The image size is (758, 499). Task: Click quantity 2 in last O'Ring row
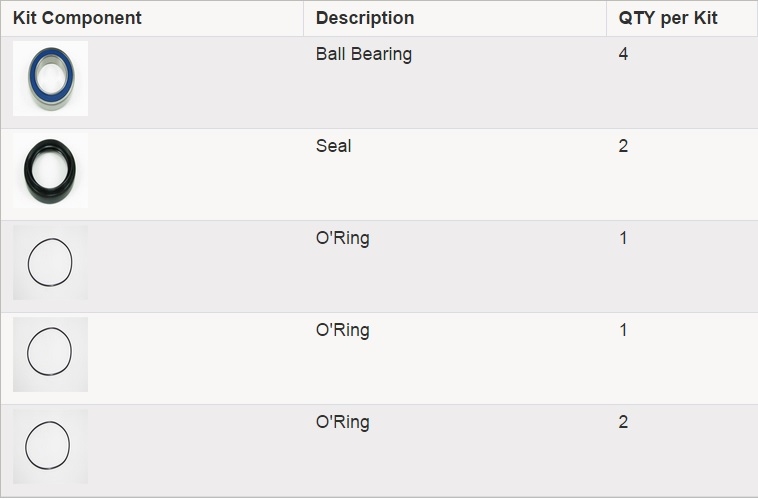click(623, 422)
